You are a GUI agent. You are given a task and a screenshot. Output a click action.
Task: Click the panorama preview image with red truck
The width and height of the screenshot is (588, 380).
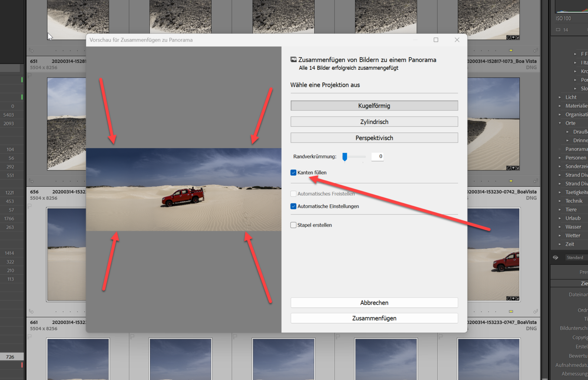coord(184,190)
